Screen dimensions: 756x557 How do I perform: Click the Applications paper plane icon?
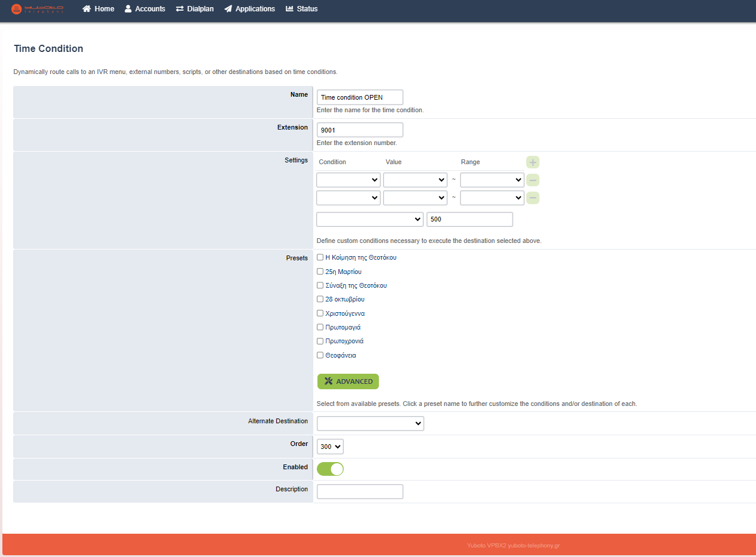[x=228, y=9]
